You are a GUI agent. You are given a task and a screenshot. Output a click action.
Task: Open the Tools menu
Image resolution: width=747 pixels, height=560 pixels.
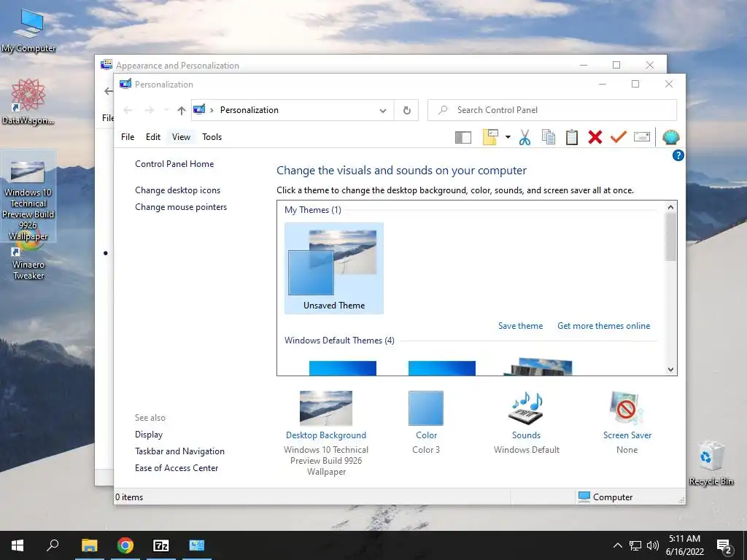pos(212,137)
